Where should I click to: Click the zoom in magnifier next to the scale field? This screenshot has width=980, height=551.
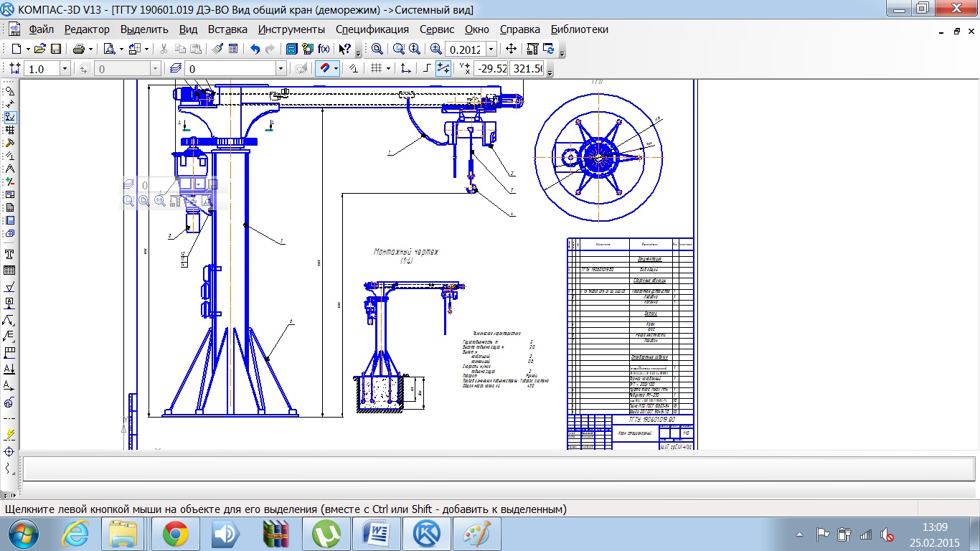436,49
